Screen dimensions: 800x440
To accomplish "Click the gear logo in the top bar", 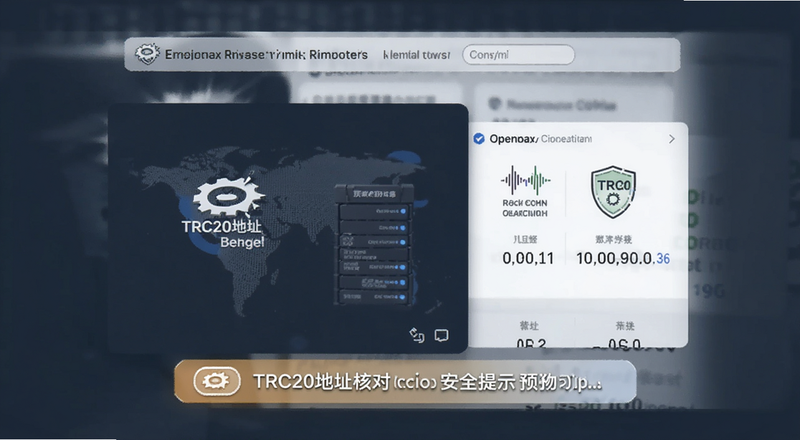I will pyautogui.click(x=147, y=54).
